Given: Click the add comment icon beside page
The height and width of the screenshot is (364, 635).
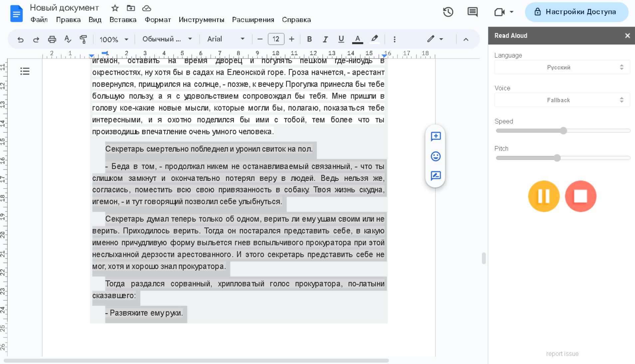Looking at the screenshot, I should pyautogui.click(x=436, y=137).
